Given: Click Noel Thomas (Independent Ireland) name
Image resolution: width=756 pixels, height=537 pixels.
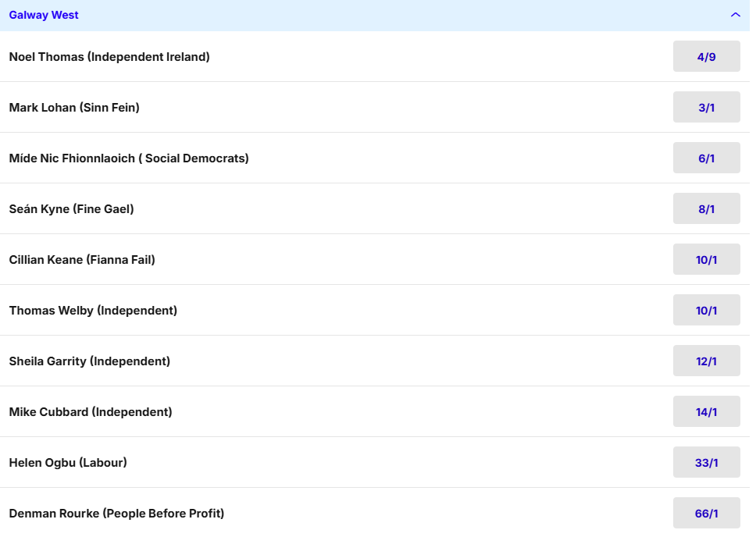Looking at the screenshot, I should point(109,57).
